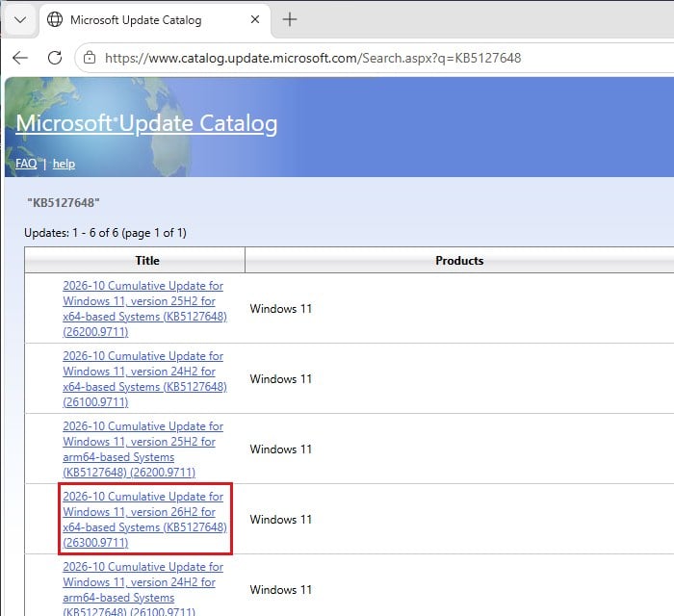Click Windows 11 product cell for 25H2 x64 row
This screenshot has width=674, height=616.
tap(281, 309)
